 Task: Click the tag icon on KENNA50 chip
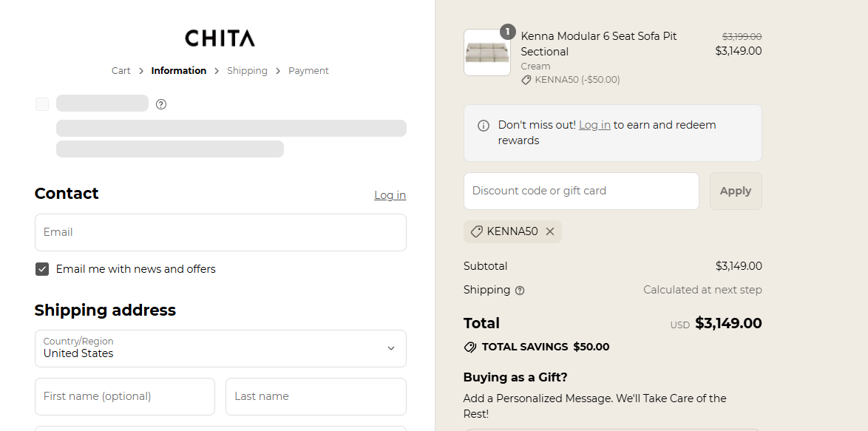[477, 231]
